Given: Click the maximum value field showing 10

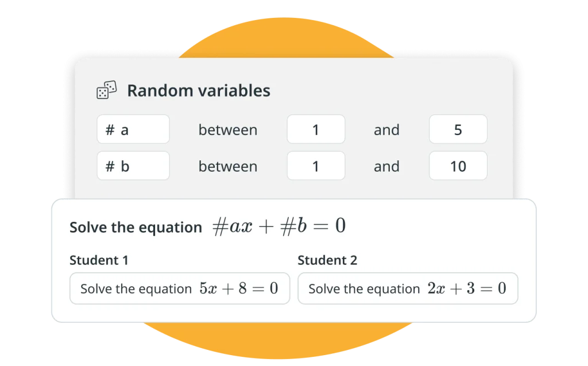Looking at the screenshot, I should tap(458, 166).
